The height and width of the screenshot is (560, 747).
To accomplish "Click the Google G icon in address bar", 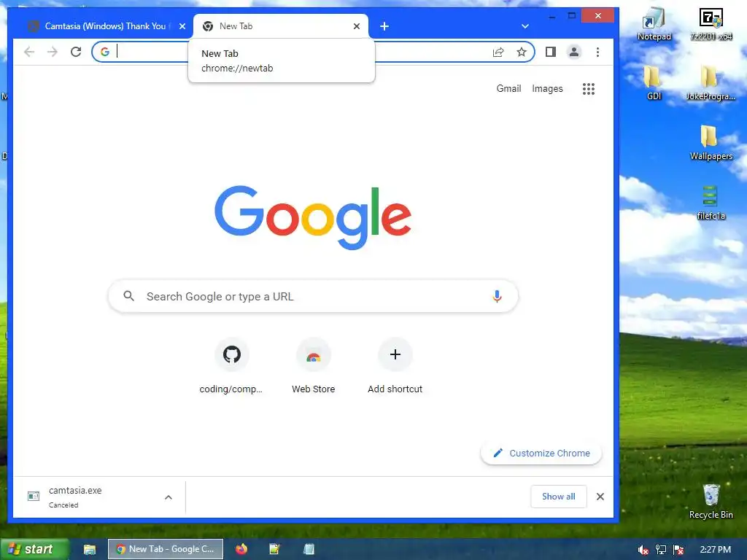I will pyautogui.click(x=105, y=52).
